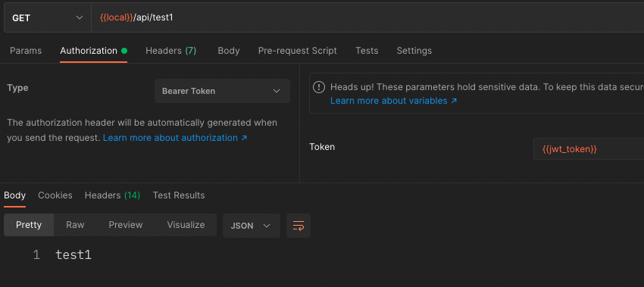This screenshot has width=644, height=287.
Task: Expand the Bearer Token type dropdown
Action: (x=222, y=91)
